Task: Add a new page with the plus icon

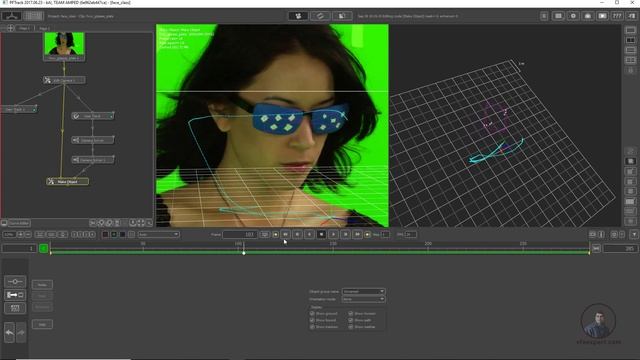Action: (x=11, y=28)
